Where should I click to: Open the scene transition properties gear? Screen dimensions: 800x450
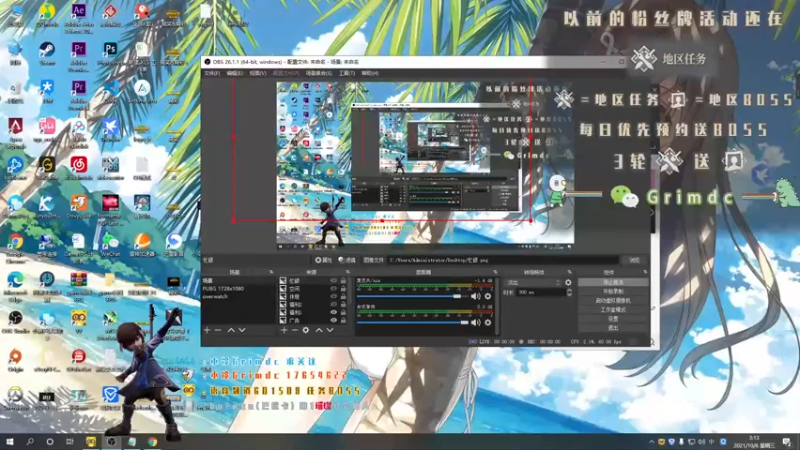(x=568, y=282)
